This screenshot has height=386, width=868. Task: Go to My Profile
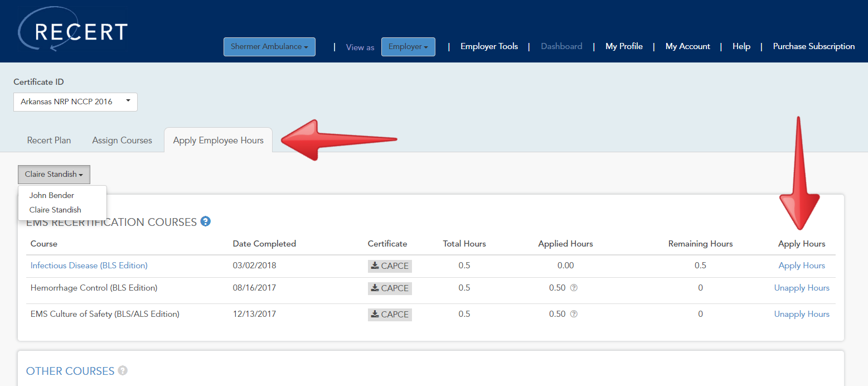[624, 46]
